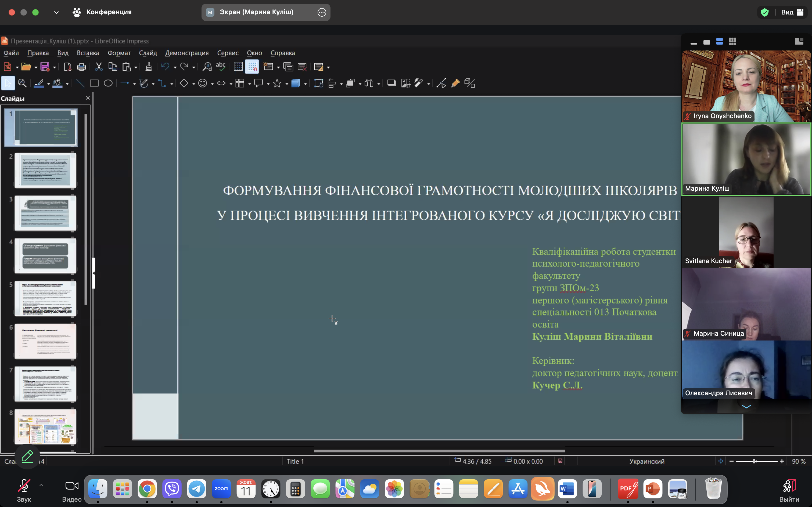Toggle camera with the Видео button

(72, 490)
